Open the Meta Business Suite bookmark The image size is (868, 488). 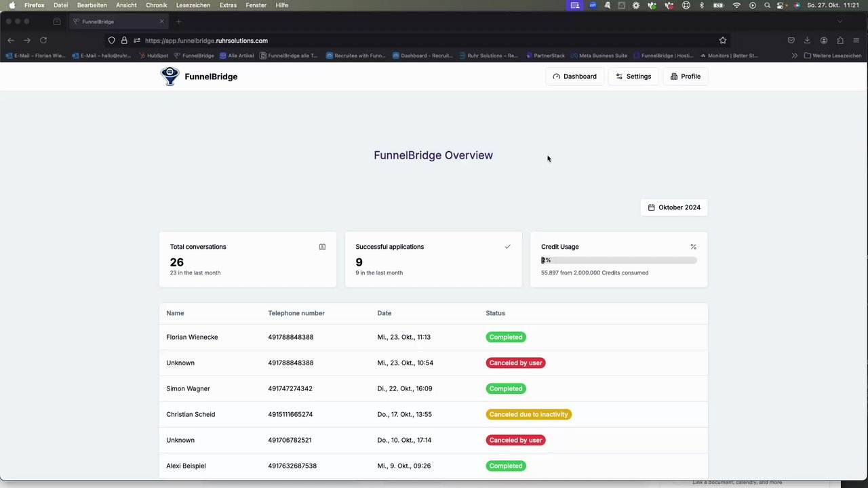click(599, 56)
